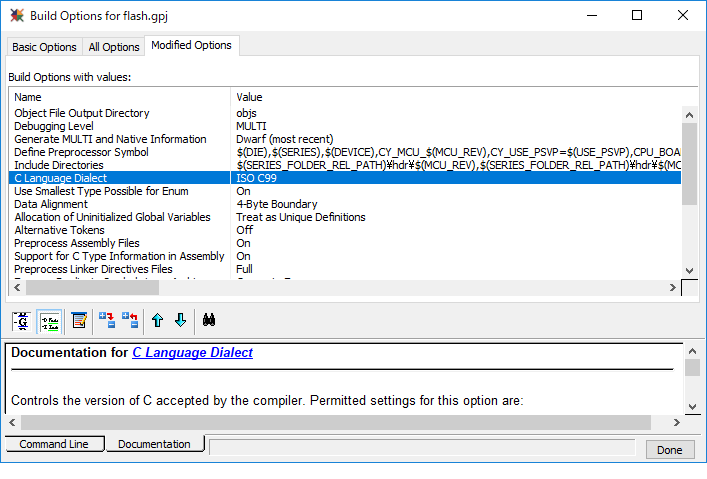The width and height of the screenshot is (707, 479).
Task: Click the Full value for linker directives
Action: coord(244,269)
